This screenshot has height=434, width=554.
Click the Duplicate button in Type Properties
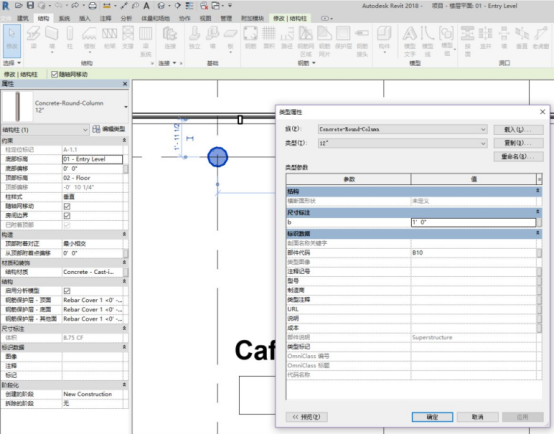[518, 143]
